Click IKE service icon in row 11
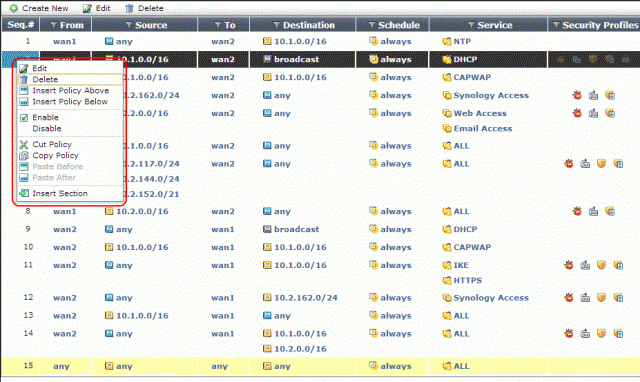640x382 pixels. point(447,265)
